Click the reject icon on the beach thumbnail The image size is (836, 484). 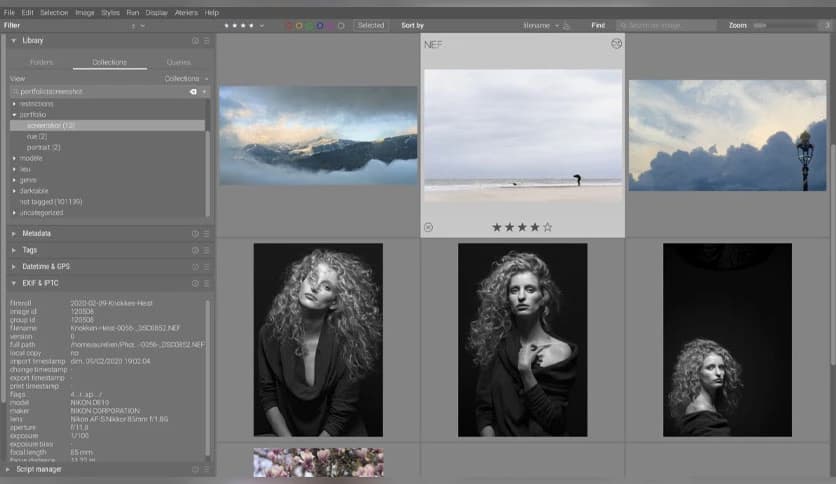[x=428, y=227]
